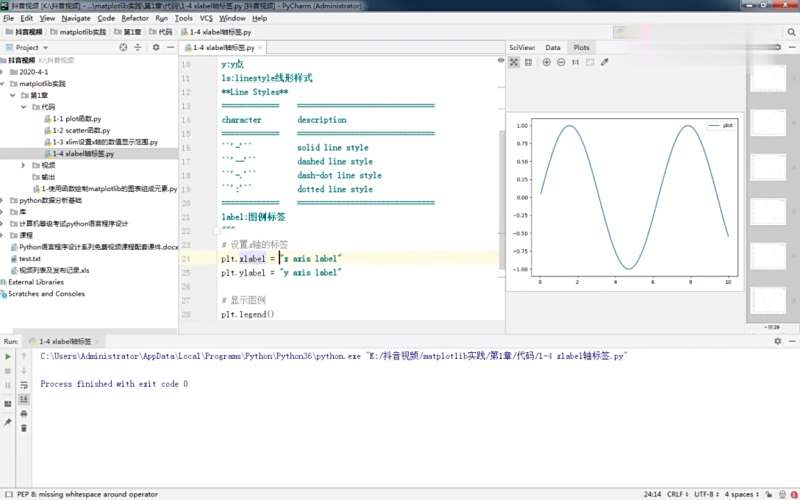
Task: Select 1-4 xlabel轴标签 Run tab
Action: (65, 341)
